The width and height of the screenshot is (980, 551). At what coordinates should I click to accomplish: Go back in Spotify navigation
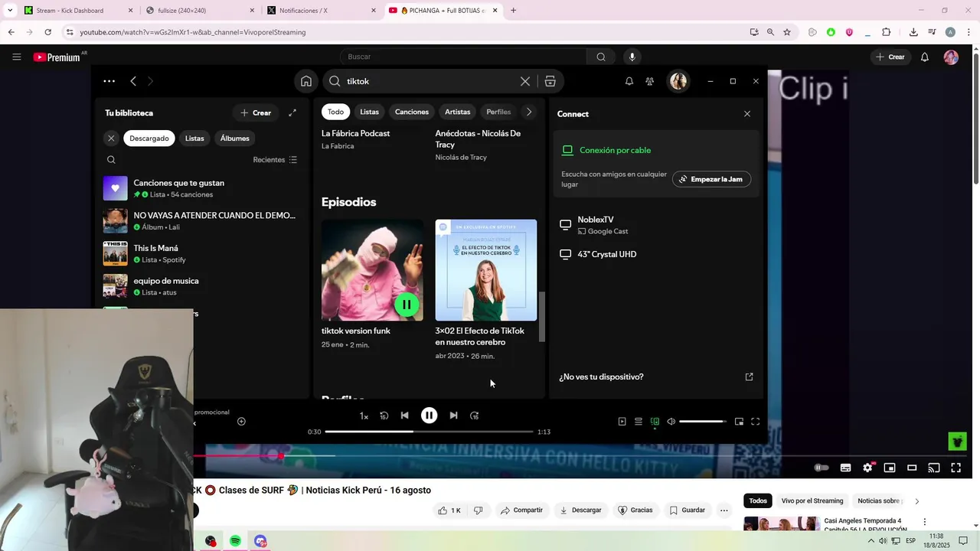click(133, 81)
